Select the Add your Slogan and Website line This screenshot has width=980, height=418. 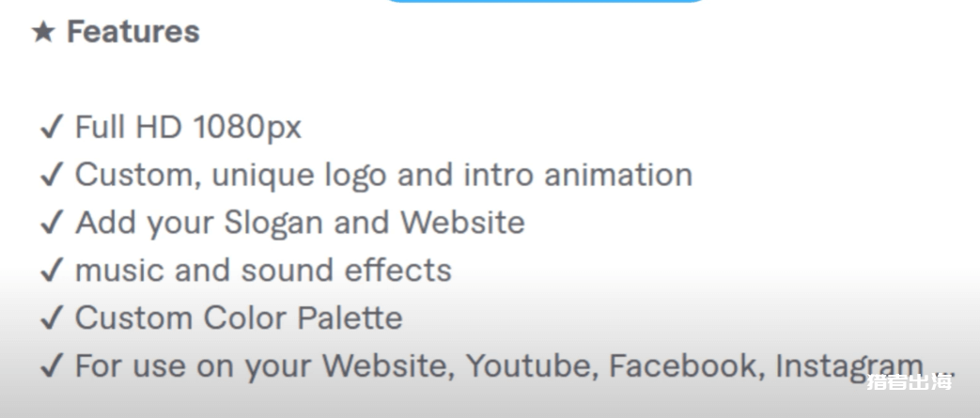(x=300, y=223)
